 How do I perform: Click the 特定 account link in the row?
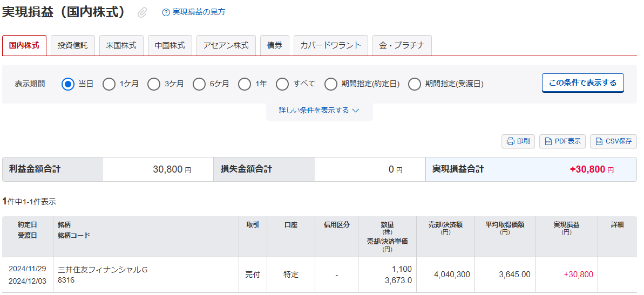(291, 275)
